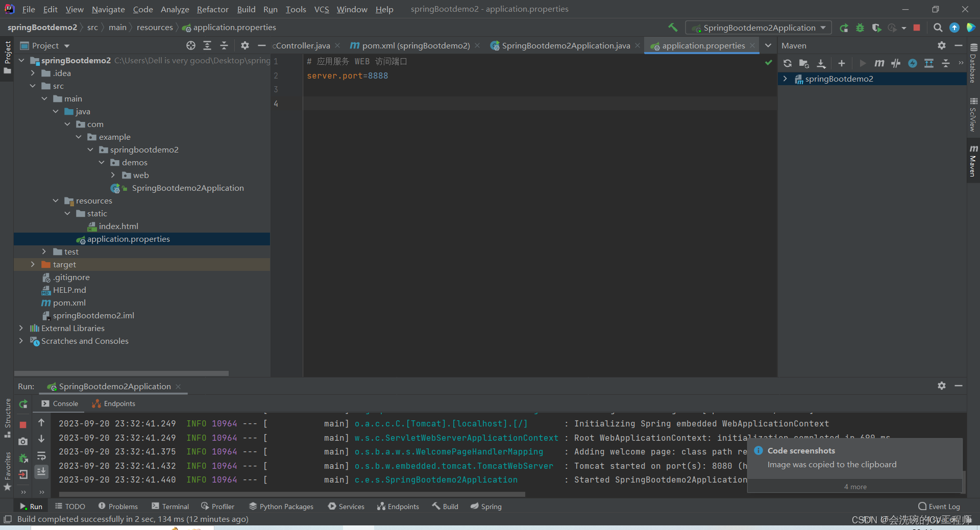Click the Build project hammer icon
This screenshot has height=530, width=980.
673,28
